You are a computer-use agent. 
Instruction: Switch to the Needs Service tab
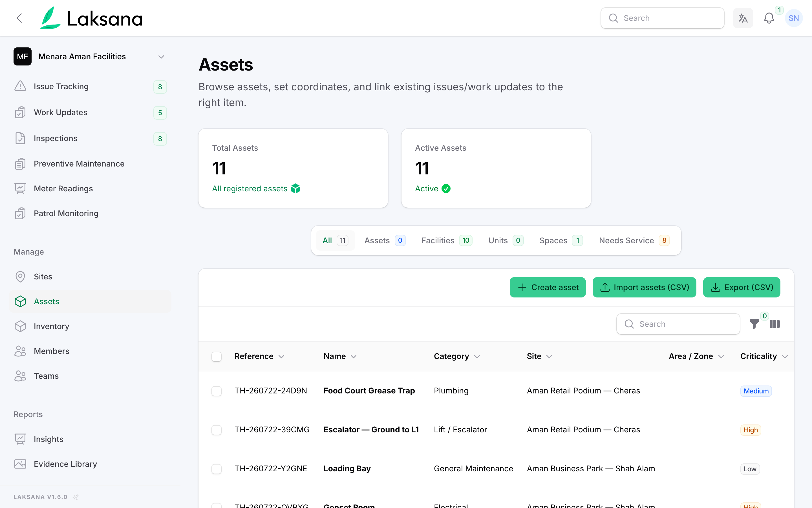click(x=634, y=240)
